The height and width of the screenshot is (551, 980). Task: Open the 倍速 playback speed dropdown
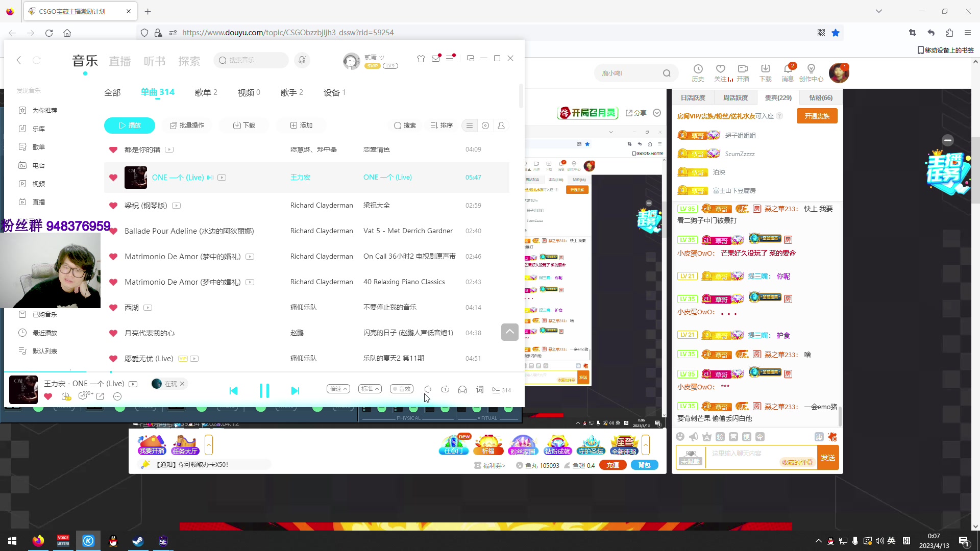(x=338, y=389)
